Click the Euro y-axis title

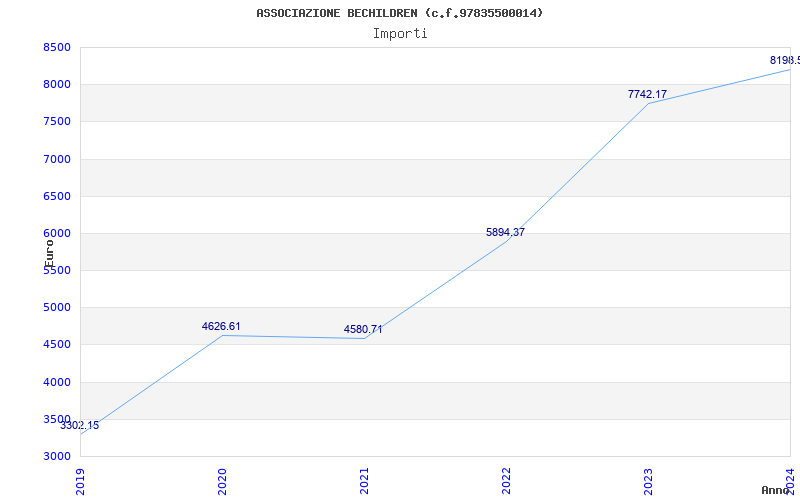(x=49, y=254)
